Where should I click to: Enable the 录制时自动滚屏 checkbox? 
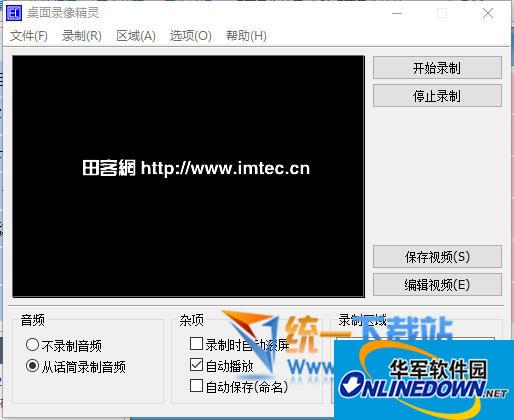click(x=196, y=344)
